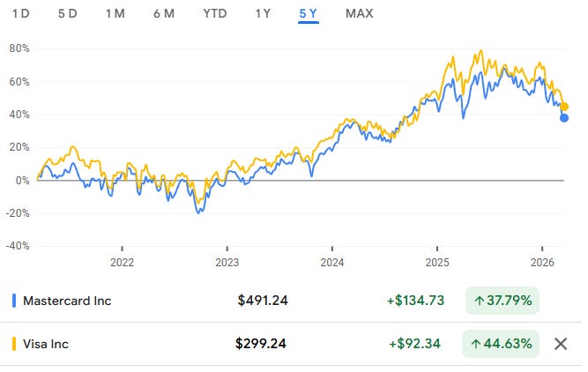
Task: Click the 2023 x-axis label
Action: (x=227, y=262)
